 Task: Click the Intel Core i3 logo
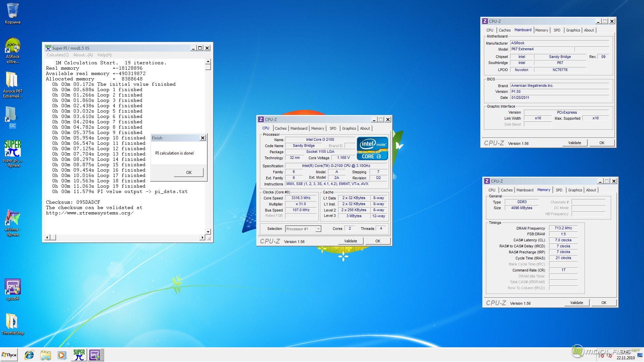[x=372, y=148]
